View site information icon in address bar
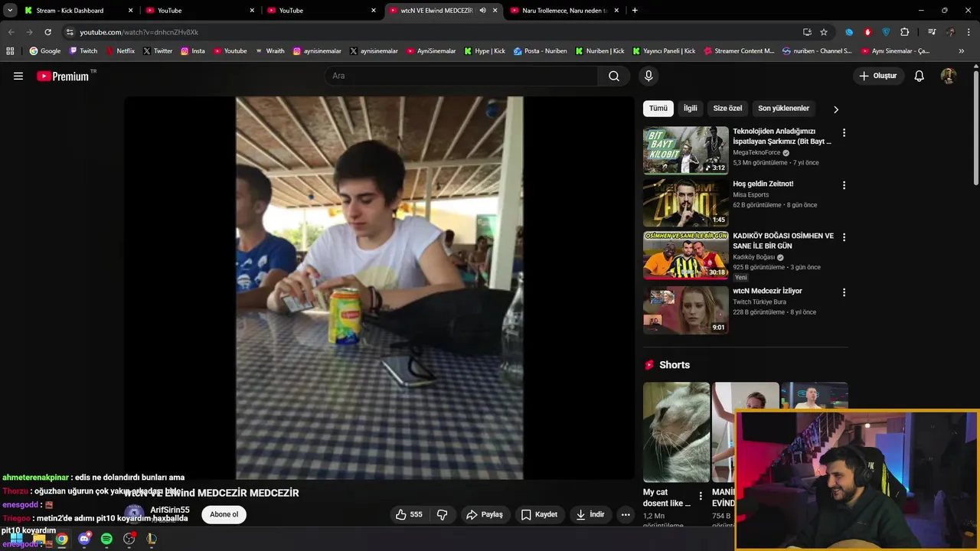980x551 pixels. (x=70, y=32)
